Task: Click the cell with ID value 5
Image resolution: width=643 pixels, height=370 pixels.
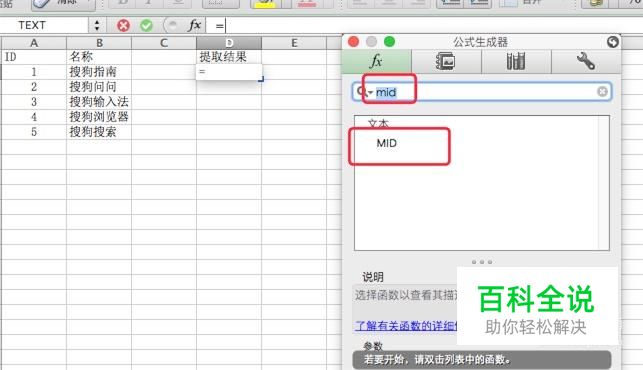Action: (34, 132)
